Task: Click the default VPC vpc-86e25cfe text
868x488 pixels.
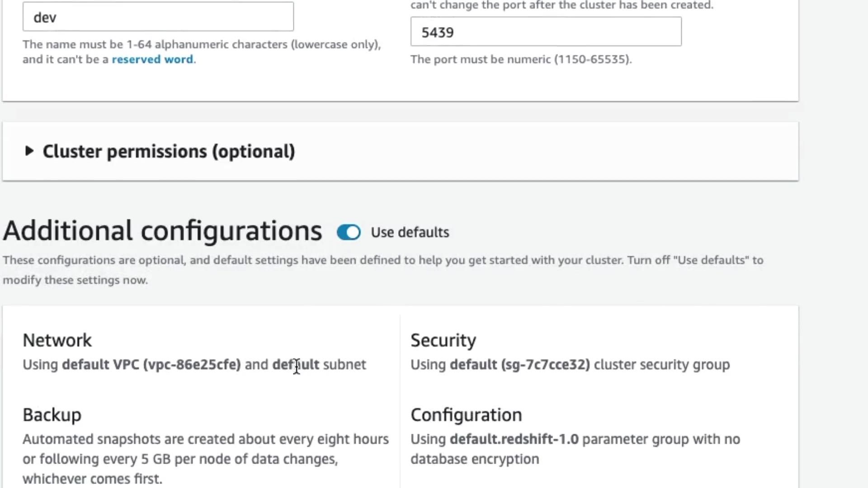Action: [x=151, y=365]
